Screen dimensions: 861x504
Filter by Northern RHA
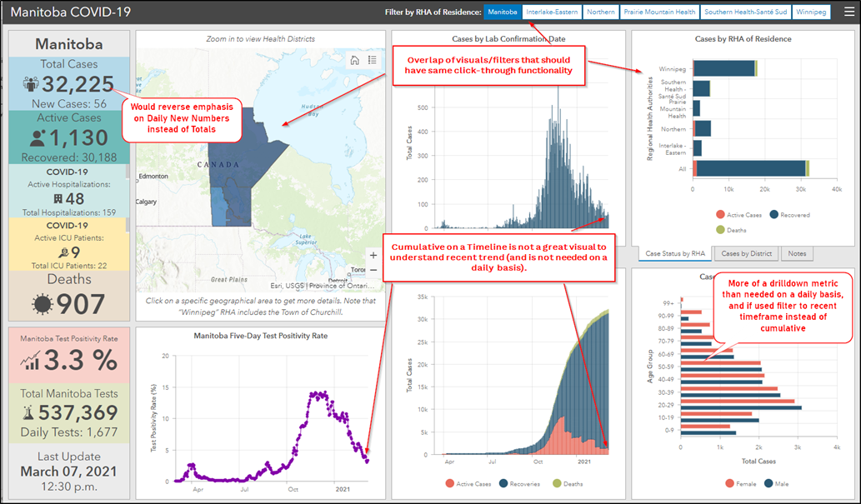point(601,12)
